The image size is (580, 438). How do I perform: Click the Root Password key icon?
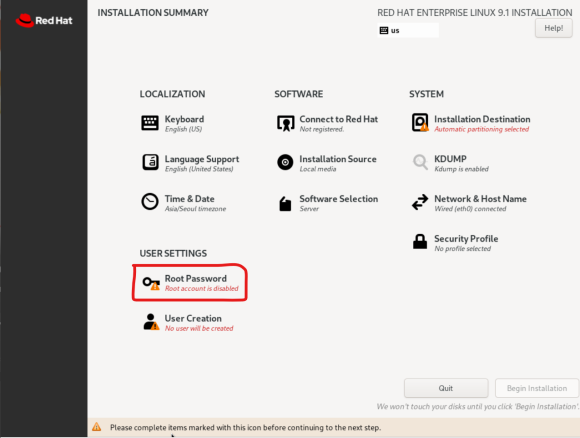[151, 283]
